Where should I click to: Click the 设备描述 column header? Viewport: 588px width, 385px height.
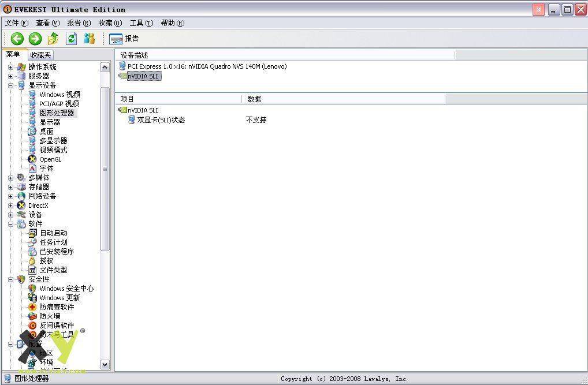285,55
